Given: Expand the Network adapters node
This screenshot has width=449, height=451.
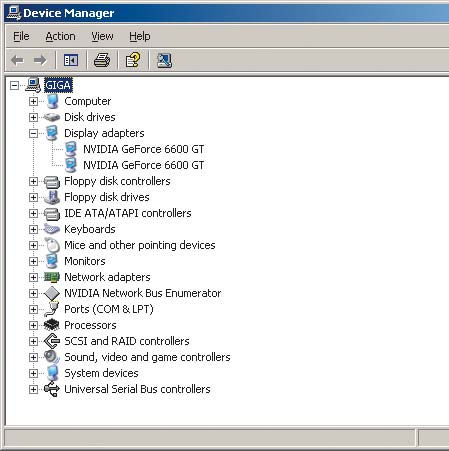Looking at the screenshot, I should [33, 278].
